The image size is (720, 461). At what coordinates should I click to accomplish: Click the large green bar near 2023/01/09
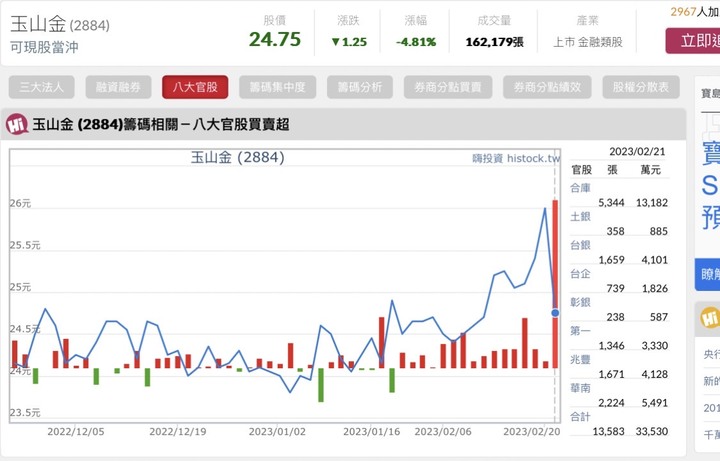coord(321,385)
